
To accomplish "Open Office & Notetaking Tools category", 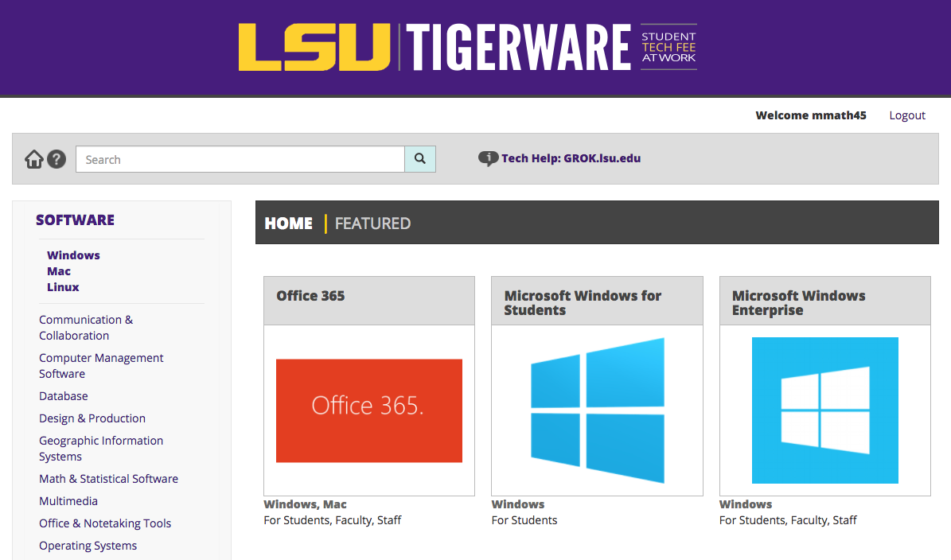I will click(105, 523).
